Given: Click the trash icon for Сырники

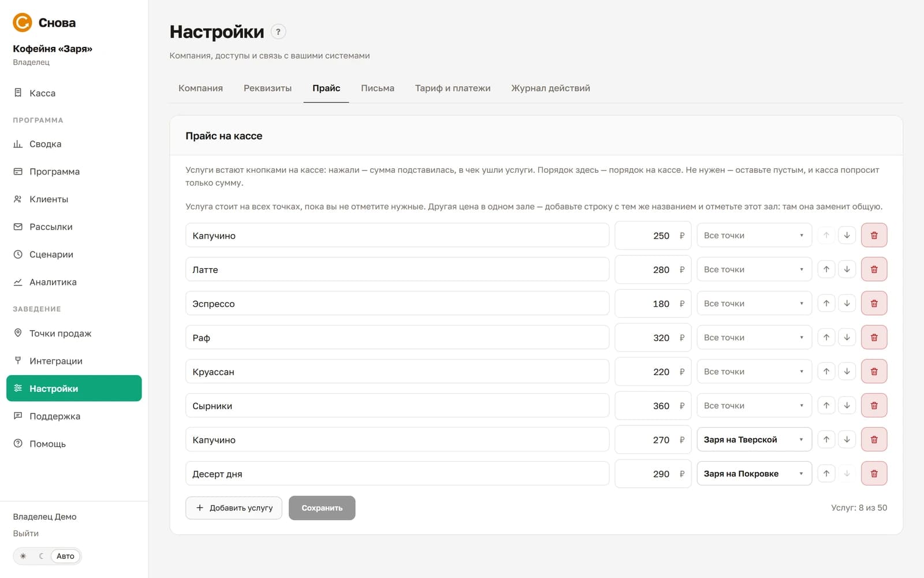Looking at the screenshot, I should 874,406.
